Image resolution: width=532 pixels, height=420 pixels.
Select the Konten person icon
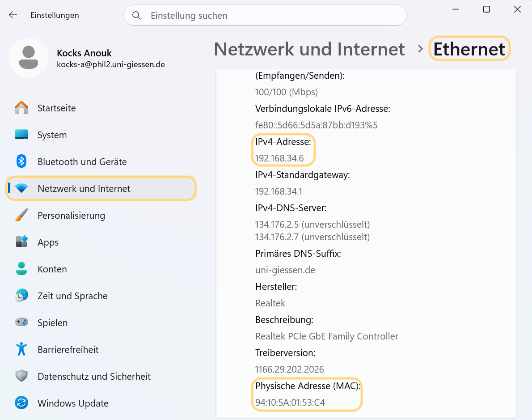click(21, 268)
